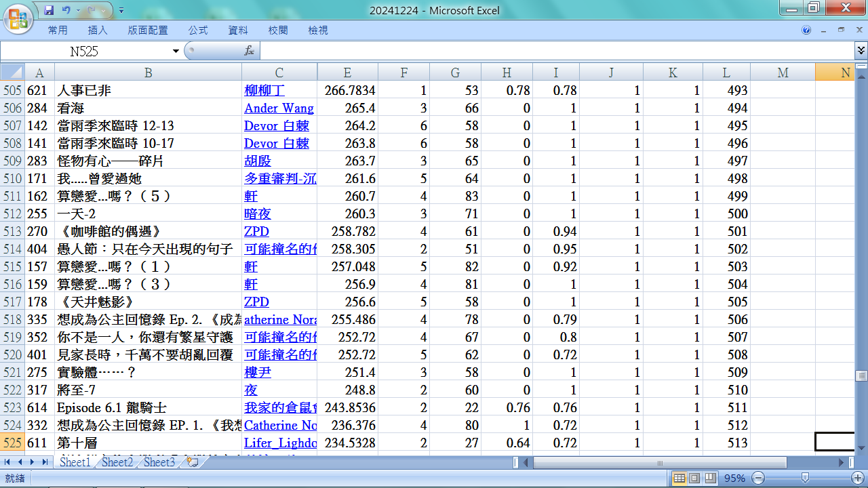
Task: Open the 胡殷 author link
Action: coord(258,161)
